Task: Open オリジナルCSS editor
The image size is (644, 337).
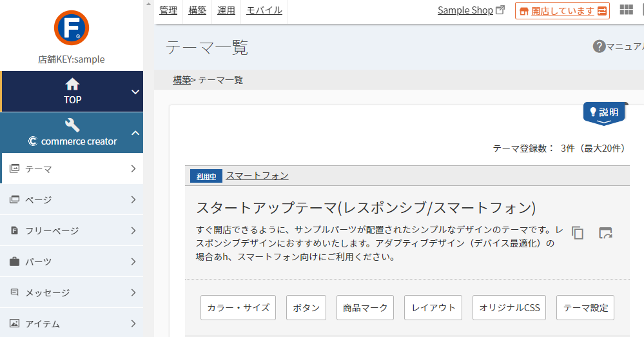Action: [x=509, y=307]
